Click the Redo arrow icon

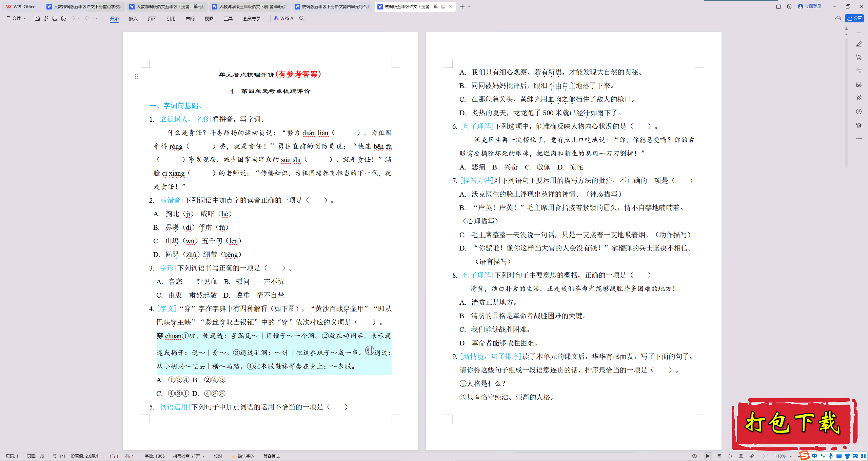(87, 18)
